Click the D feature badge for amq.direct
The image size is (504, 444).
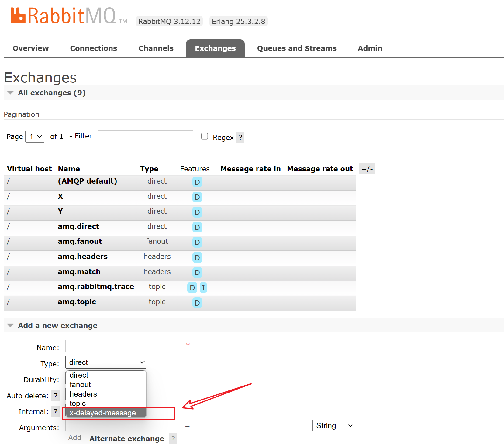pos(197,227)
